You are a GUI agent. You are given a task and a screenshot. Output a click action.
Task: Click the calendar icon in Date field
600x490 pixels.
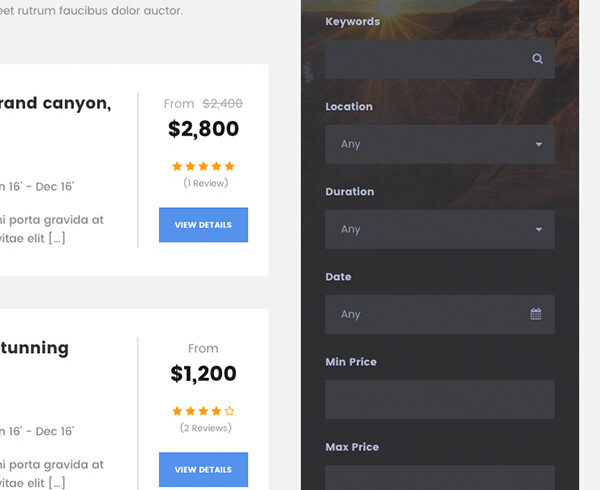[x=536, y=314]
